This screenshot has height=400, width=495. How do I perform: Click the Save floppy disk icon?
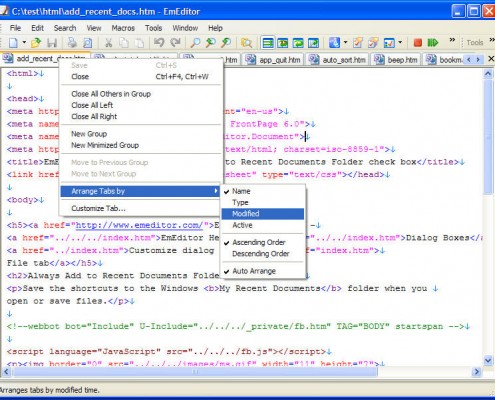(52, 43)
